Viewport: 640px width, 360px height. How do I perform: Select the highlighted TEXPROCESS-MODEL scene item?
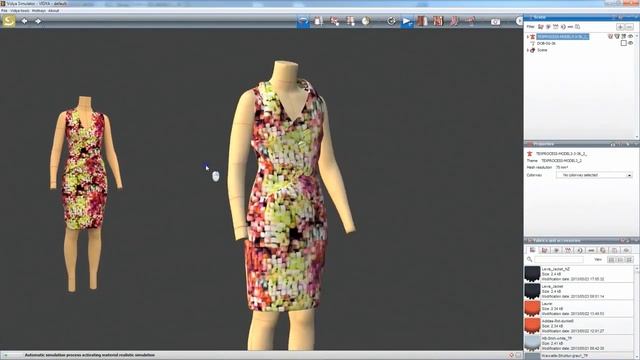click(562, 36)
